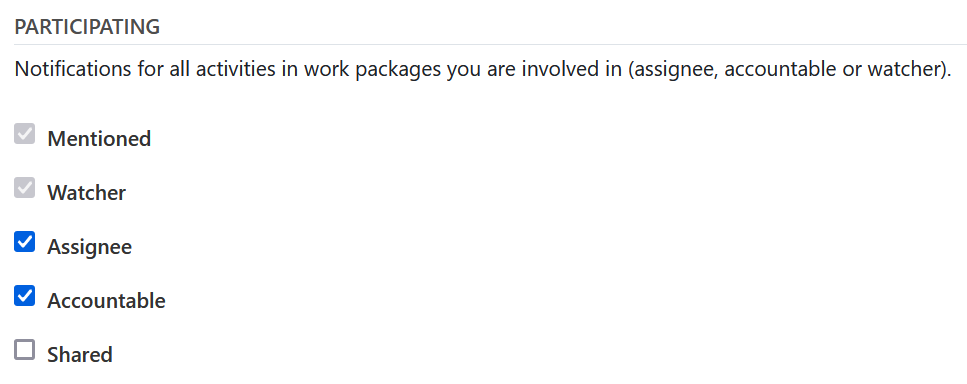Viewport: 967px width, 384px height.
Task: Uncheck the Assignee checkbox
Action: point(25,242)
